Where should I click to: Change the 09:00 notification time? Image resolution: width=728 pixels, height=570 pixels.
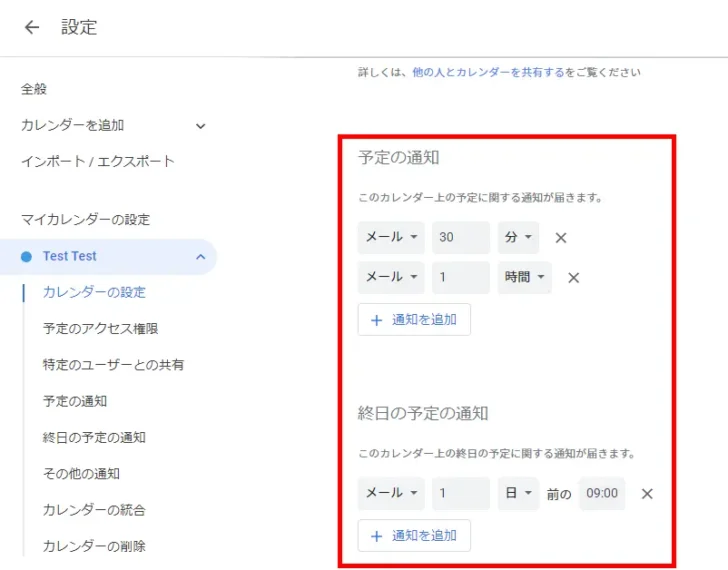[x=602, y=493]
